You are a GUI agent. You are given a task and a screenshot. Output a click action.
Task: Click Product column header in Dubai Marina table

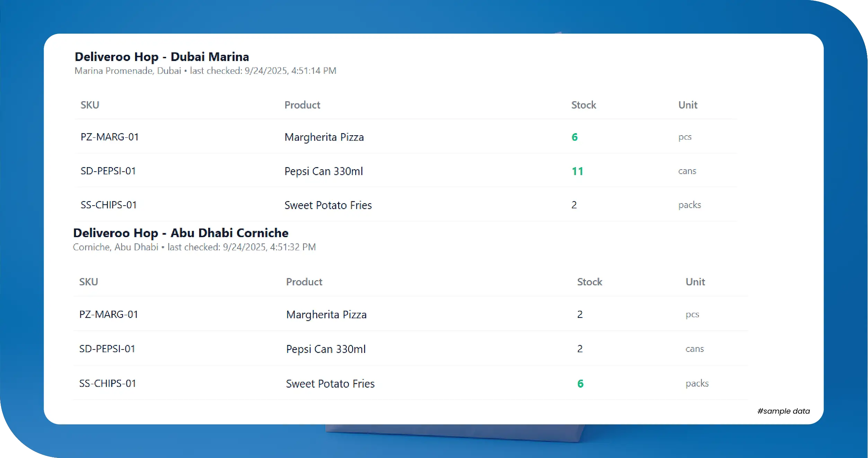tap(302, 105)
